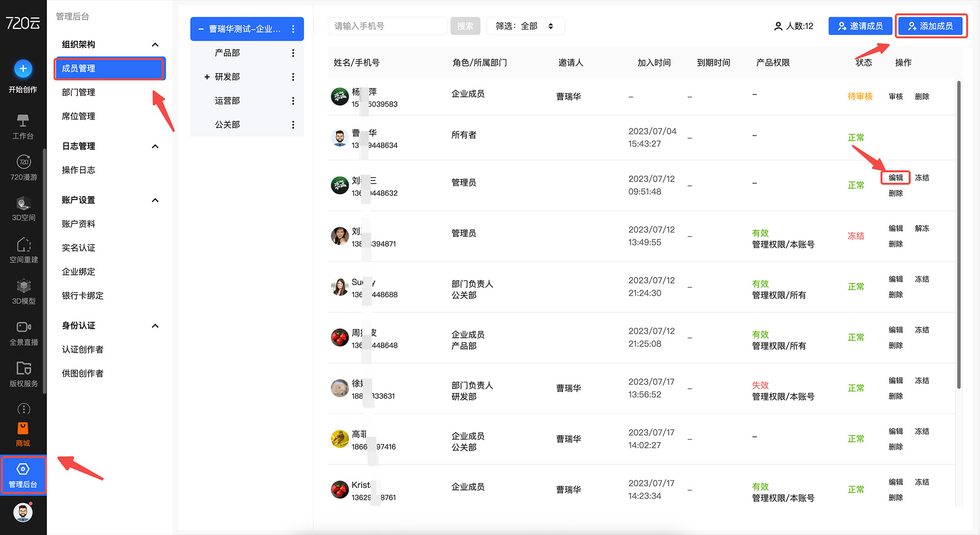
Task: Open 操作日志 menu item
Action: pyautogui.click(x=78, y=170)
